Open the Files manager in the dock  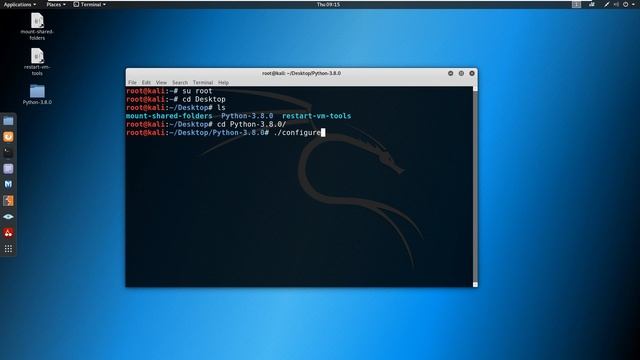[8, 121]
